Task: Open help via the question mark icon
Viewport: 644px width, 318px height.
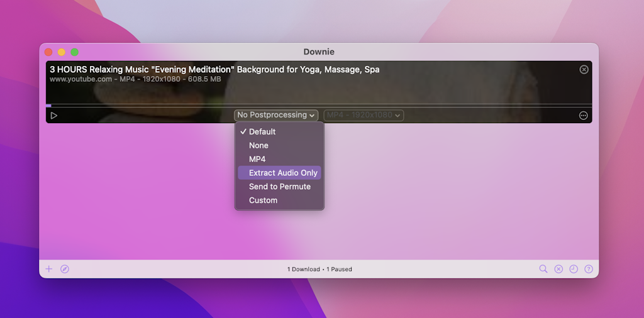Action: coord(589,269)
